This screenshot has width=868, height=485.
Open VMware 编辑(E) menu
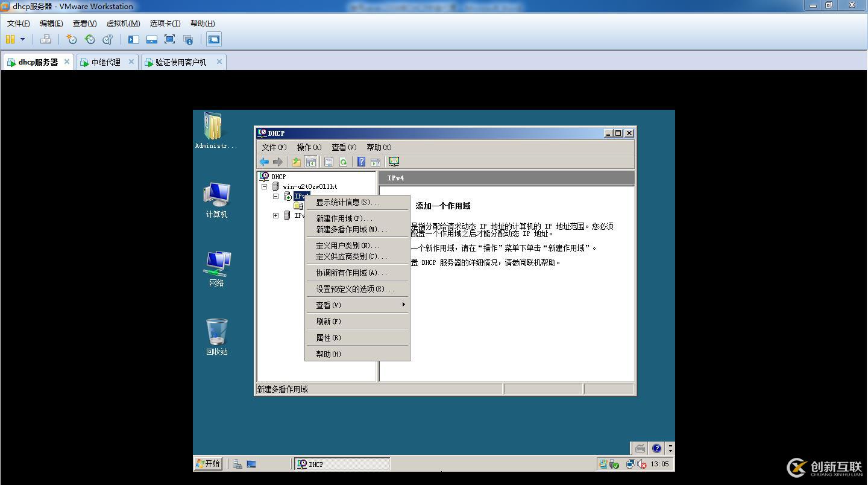[x=51, y=24]
